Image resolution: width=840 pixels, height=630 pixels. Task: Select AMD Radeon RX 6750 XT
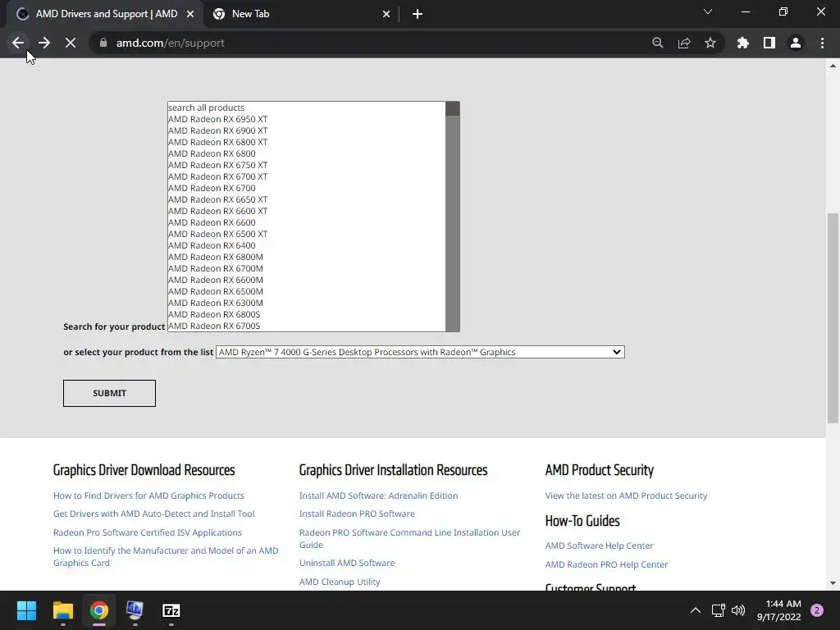307,165
